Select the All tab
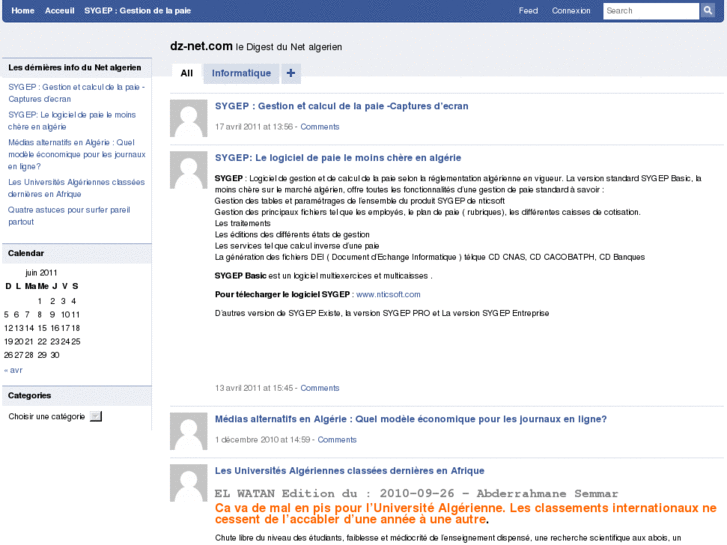727x545 pixels. (186, 73)
